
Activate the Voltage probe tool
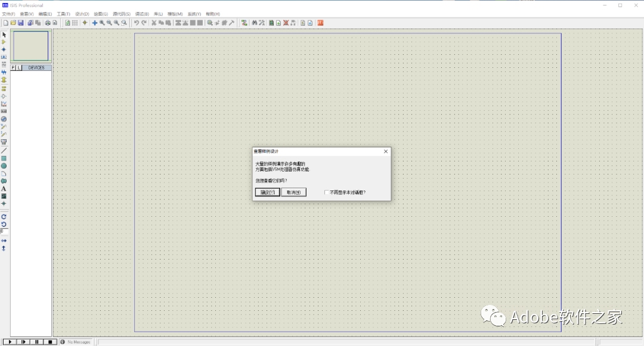pyautogui.click(x=4, y=127)
